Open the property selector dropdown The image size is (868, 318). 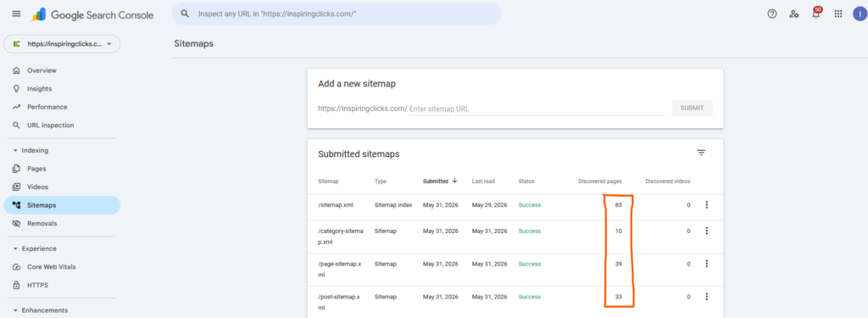(62, 44)
